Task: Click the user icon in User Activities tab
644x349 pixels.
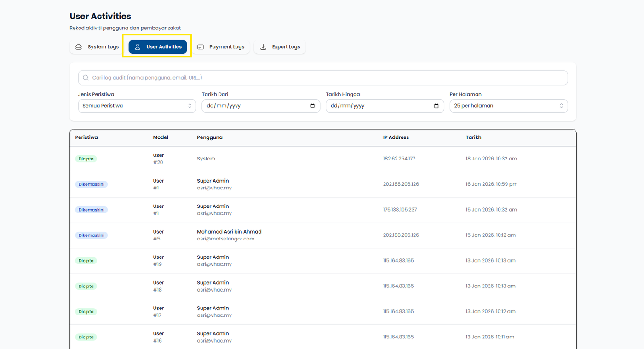Action: coord(138,47)
